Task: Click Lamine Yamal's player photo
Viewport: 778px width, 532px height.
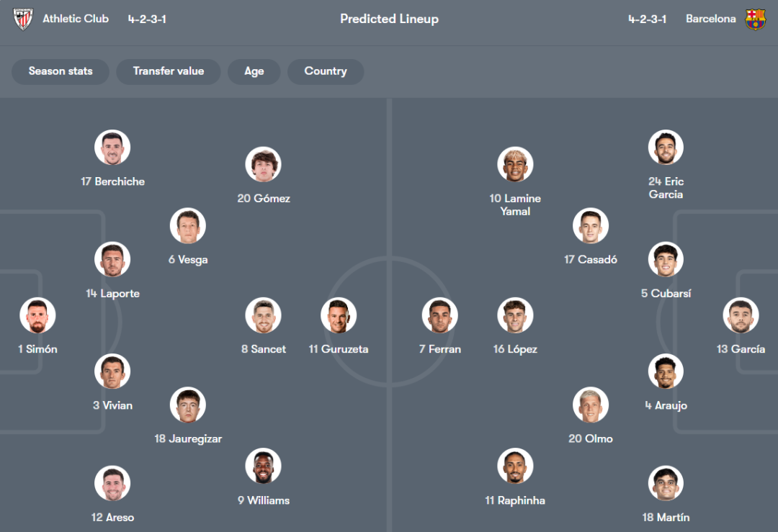Action: pyautogui.click(x=515, y=165)
